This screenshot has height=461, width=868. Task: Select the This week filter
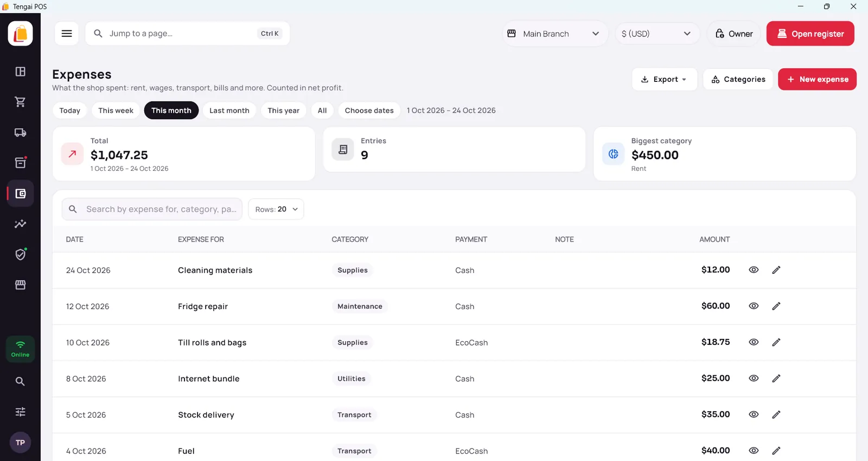click(116, 111)
